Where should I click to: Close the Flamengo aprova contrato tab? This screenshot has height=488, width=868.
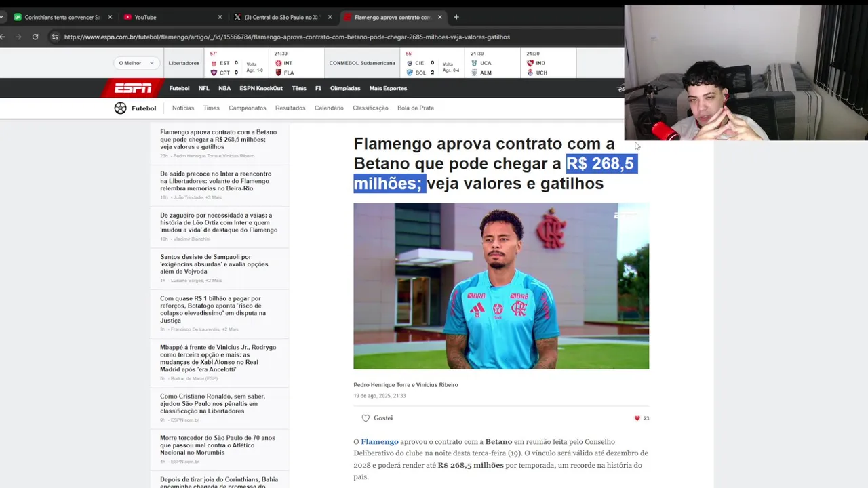439,17
